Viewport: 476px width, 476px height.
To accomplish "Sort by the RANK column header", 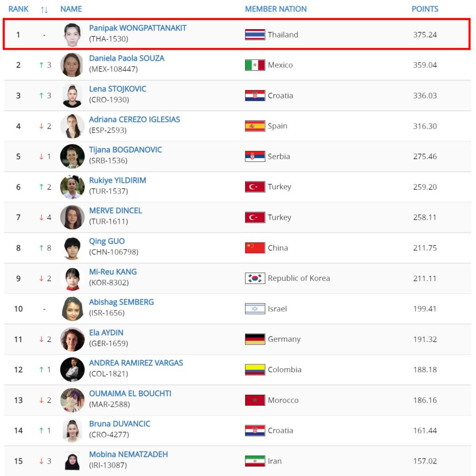I will [19, 9].
